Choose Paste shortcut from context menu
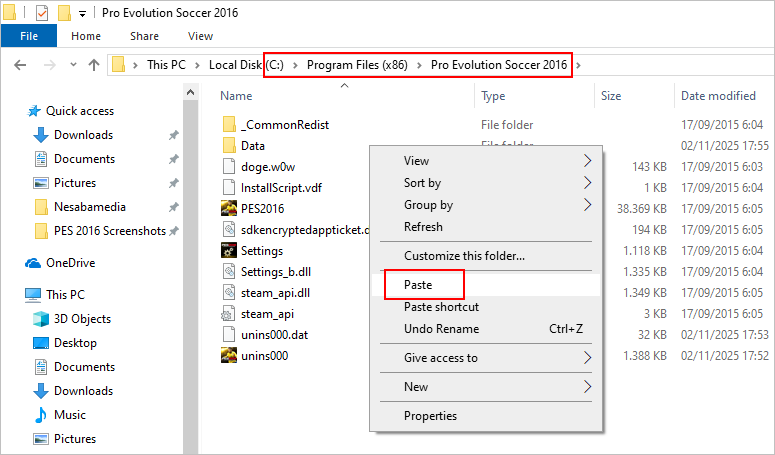The image size is (775, 455). pos(486,307)
